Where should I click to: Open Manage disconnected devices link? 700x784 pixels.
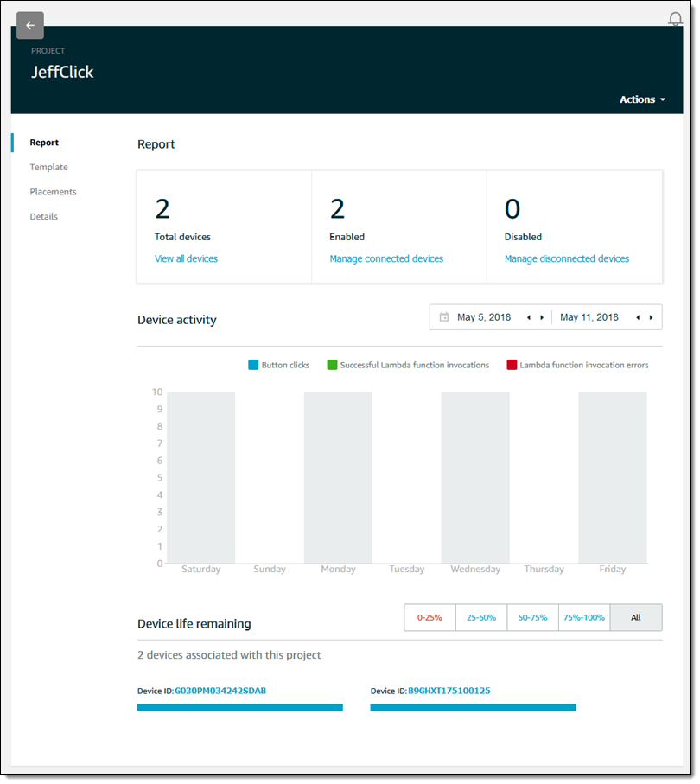pyautogui.click(x=566, y=258)
